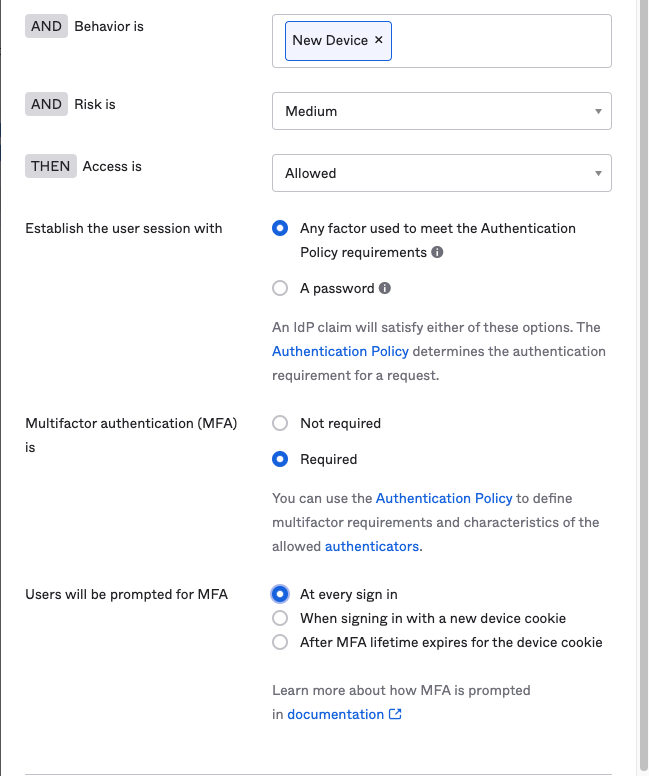
Task: Select At every sign in option
Action: [x=280, y=594]
